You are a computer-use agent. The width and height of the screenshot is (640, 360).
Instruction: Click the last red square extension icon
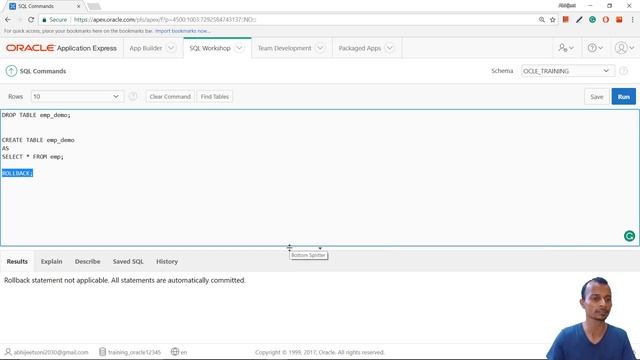point(619,20)
